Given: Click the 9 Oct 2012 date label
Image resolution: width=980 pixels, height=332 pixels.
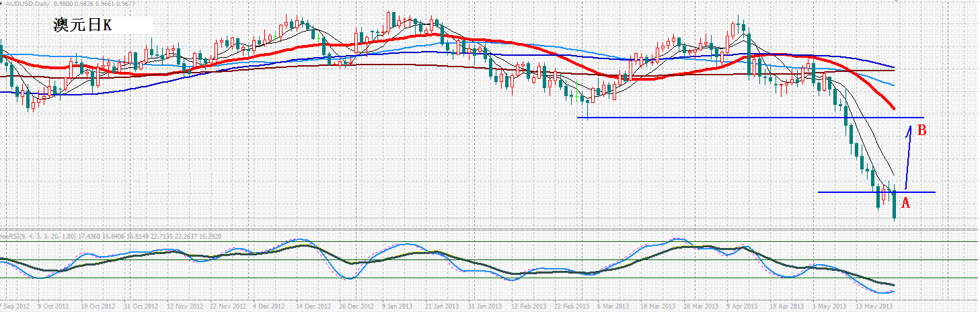Looking at the screenshot, I should 53,306.
